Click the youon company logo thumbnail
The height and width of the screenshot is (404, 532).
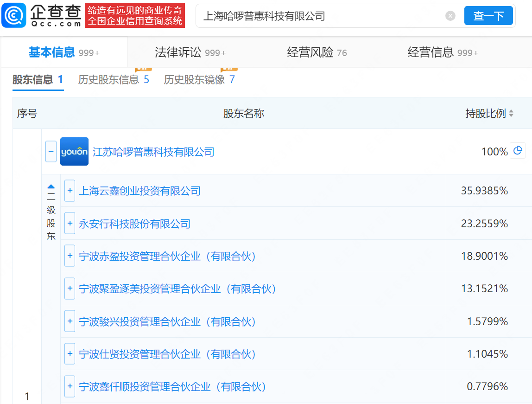(x=74, y=152)
